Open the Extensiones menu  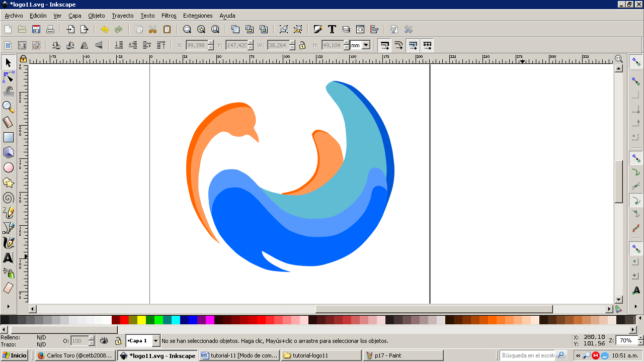click(x=198, y=16)
